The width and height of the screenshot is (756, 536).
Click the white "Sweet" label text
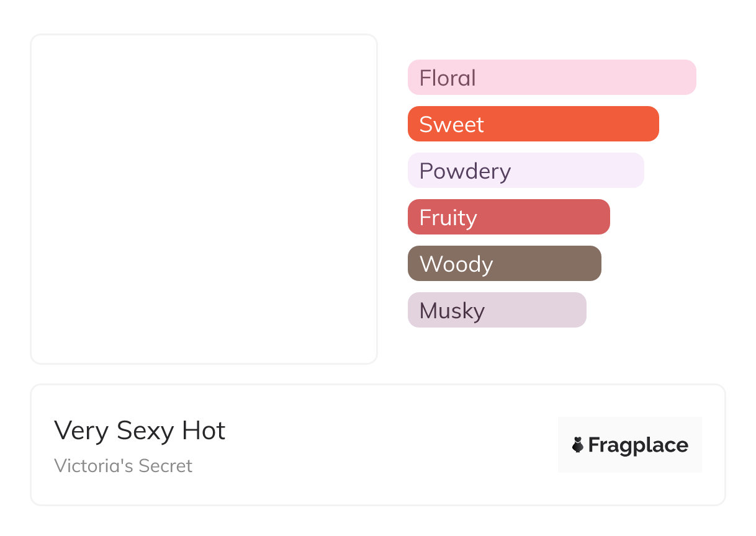(451, 125)
